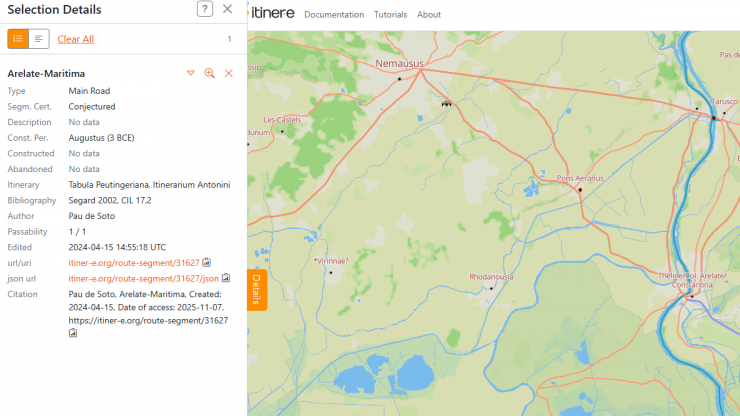This screenshot has width=740, height=416.
Task: Copy the url/uri to clipboard
Action: [x=207, y=263]
